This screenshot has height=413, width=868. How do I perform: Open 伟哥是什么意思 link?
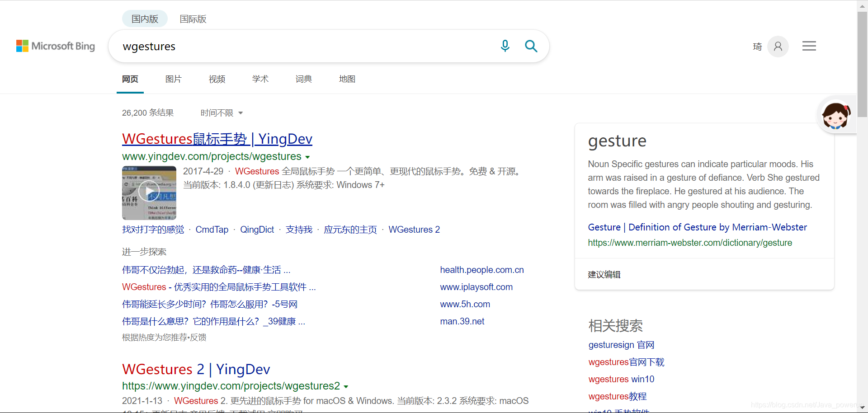(x=214, y=321)
